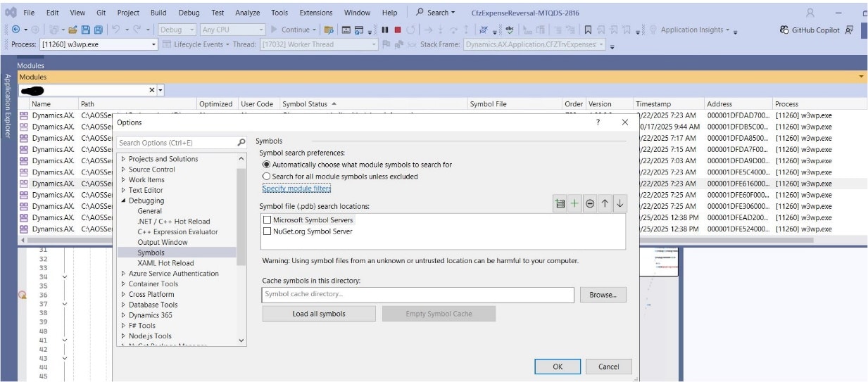Toggle bookmark icon in the toolbar
Image resolution: width=868 pixels, height=382 pixels.
click(588, 30)
